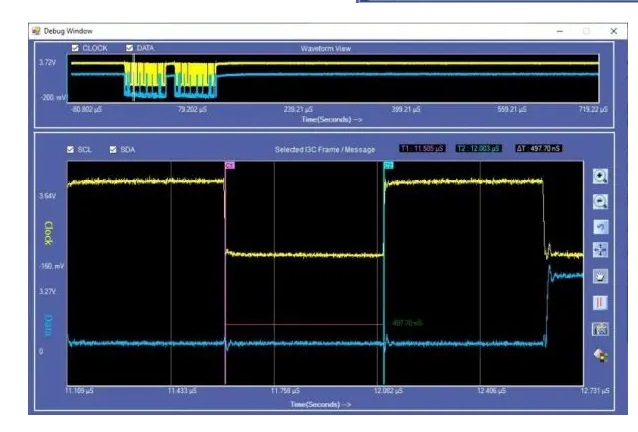Screen dimensions: 638x432
Task: Click the T1 : 11.585 µS readout
Action: point(422,148)
